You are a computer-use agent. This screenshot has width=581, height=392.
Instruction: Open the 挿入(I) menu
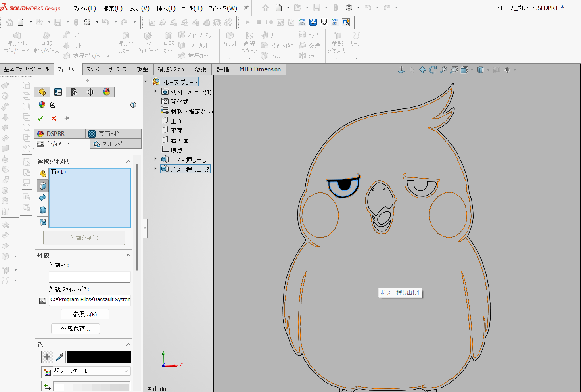click(166, 8)
